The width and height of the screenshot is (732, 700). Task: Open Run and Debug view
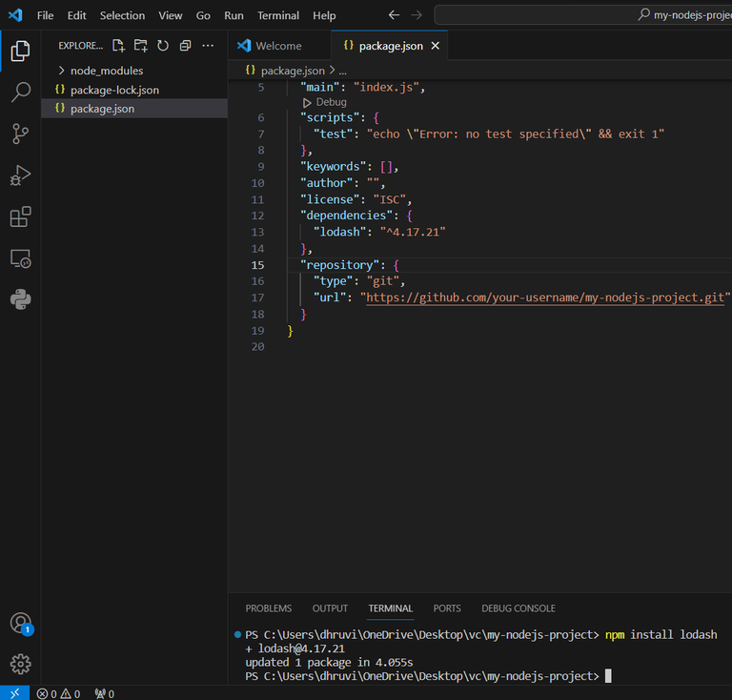point(20,175)
